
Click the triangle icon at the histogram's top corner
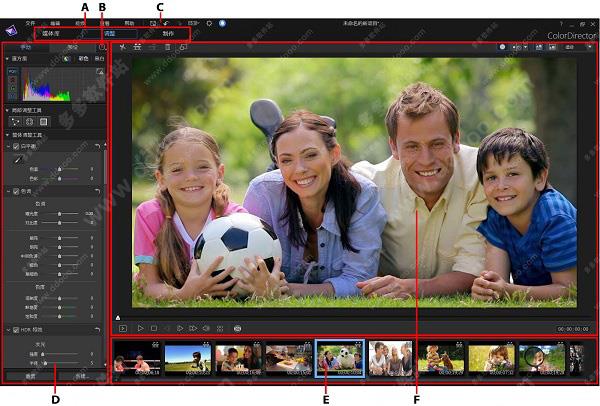coord(100,71)
